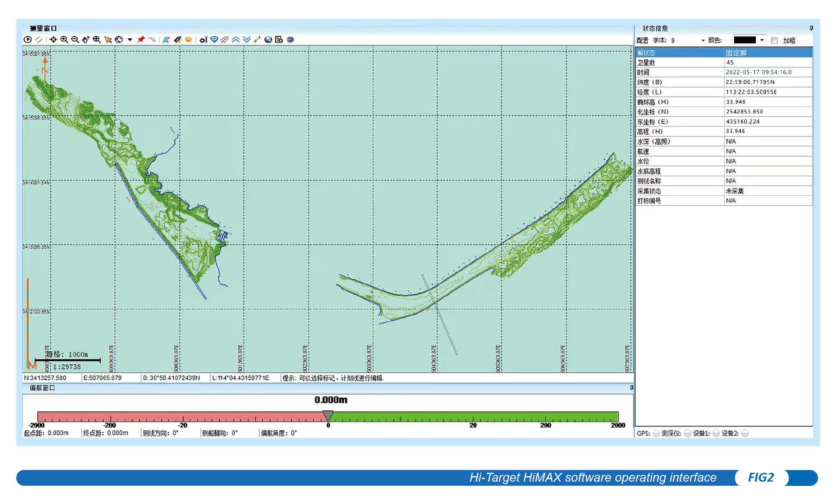
Task: Toggle the 测深仪 device indicator
Action: pos(688,433)
